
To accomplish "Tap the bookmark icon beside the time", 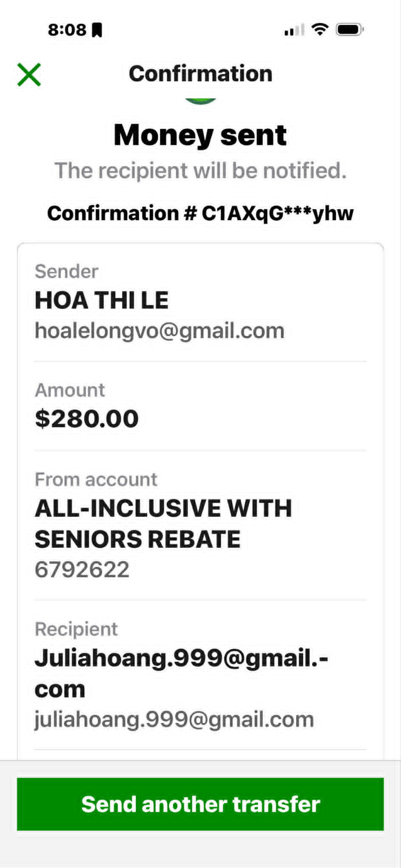I will (x=98, y=30).
